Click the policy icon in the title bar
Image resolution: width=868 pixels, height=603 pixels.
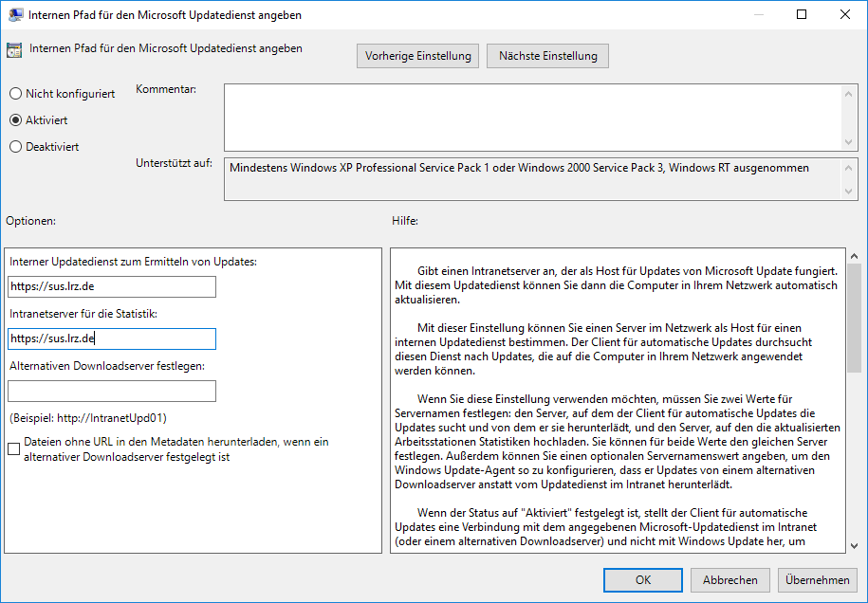coord(15,14)
